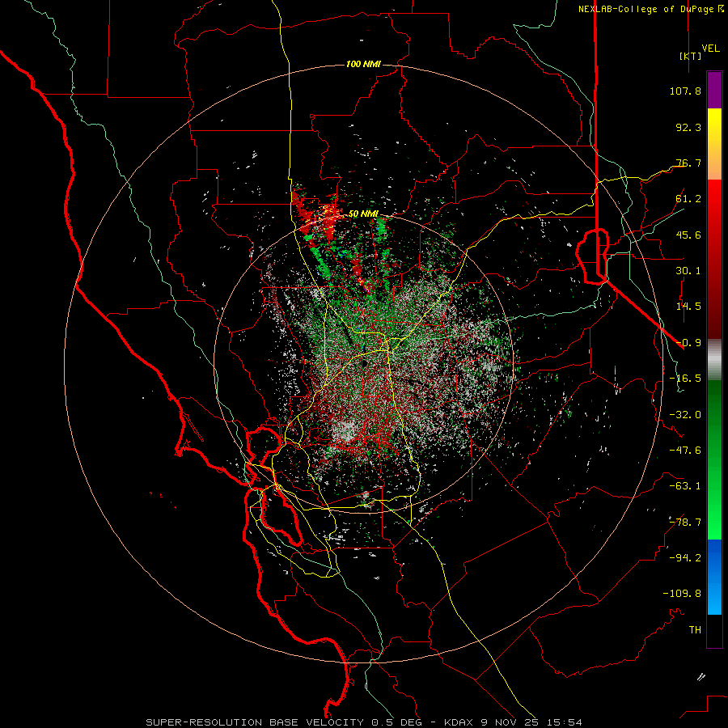Click the VEL legend heading
The width and height of the screenshot is (728, 728).
click(x=710, y=48)
